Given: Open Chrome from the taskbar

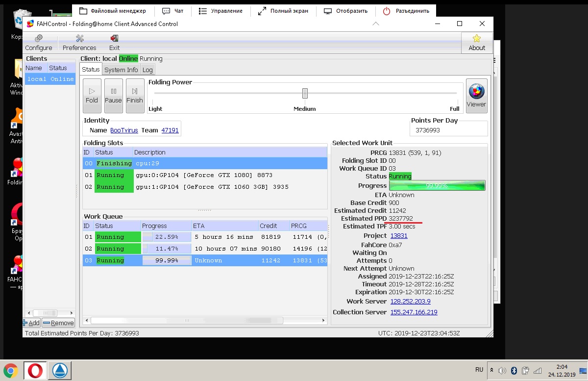Looking at the screenshot, I should coord(11,371).
